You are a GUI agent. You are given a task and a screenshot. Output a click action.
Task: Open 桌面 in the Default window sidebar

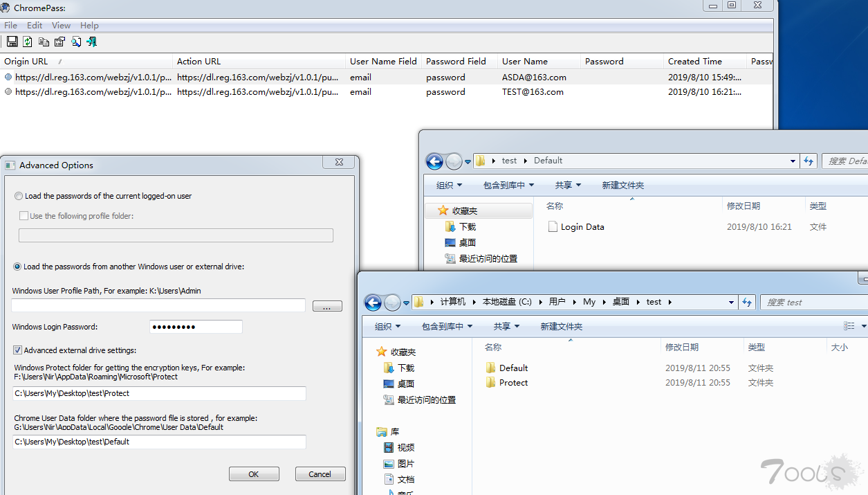[468, 243]
